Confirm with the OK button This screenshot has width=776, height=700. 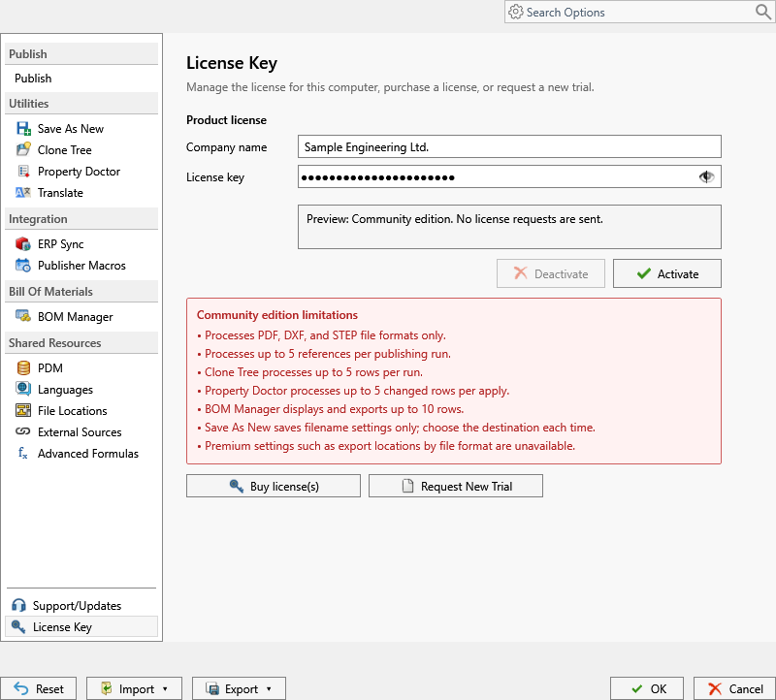click(x=646, y=688)
